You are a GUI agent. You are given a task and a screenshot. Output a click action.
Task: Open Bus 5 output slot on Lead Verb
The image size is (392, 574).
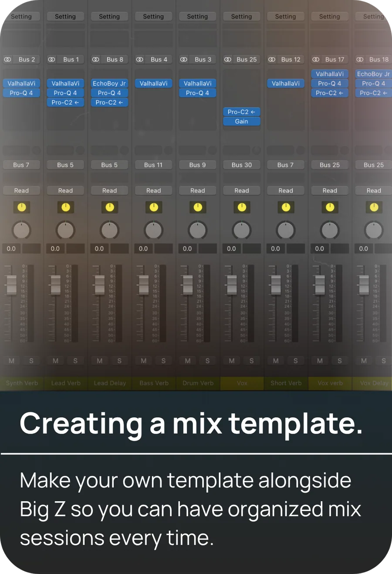tap(65, 165)
